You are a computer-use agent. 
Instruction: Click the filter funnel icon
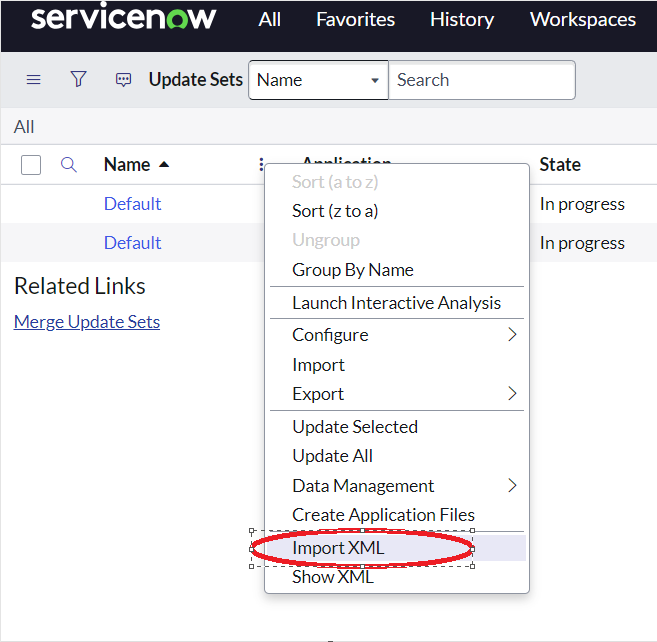click(78, 80)
